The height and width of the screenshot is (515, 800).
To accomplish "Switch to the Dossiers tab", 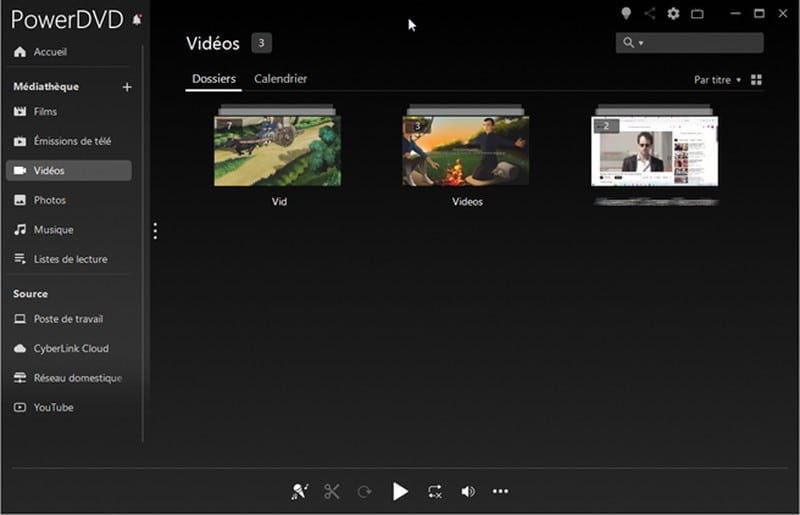I will click(x=214, y=79).
